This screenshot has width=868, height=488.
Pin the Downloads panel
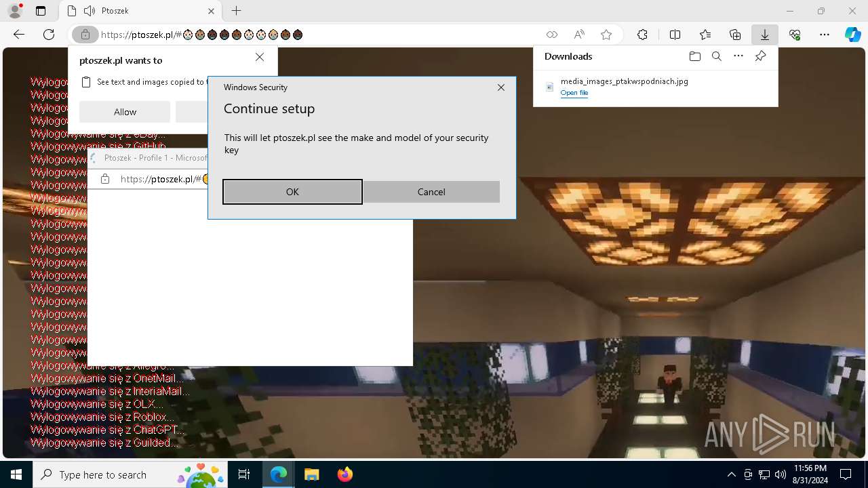coord(760,56)
